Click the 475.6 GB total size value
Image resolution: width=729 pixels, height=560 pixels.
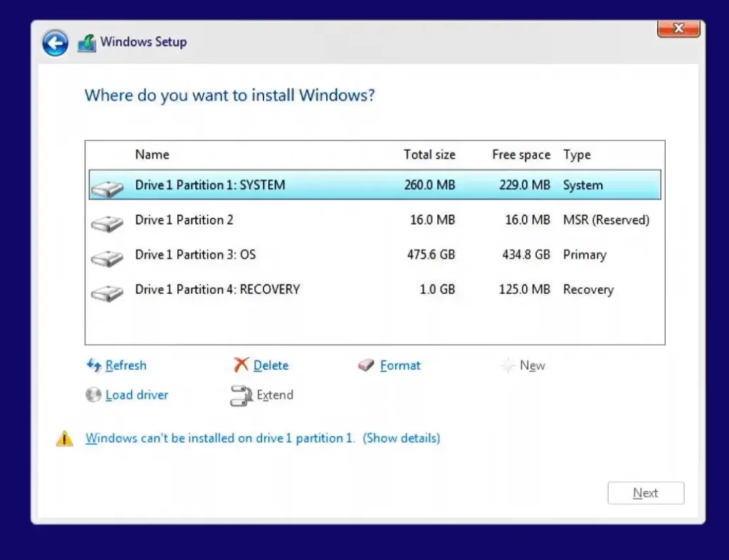431,255
